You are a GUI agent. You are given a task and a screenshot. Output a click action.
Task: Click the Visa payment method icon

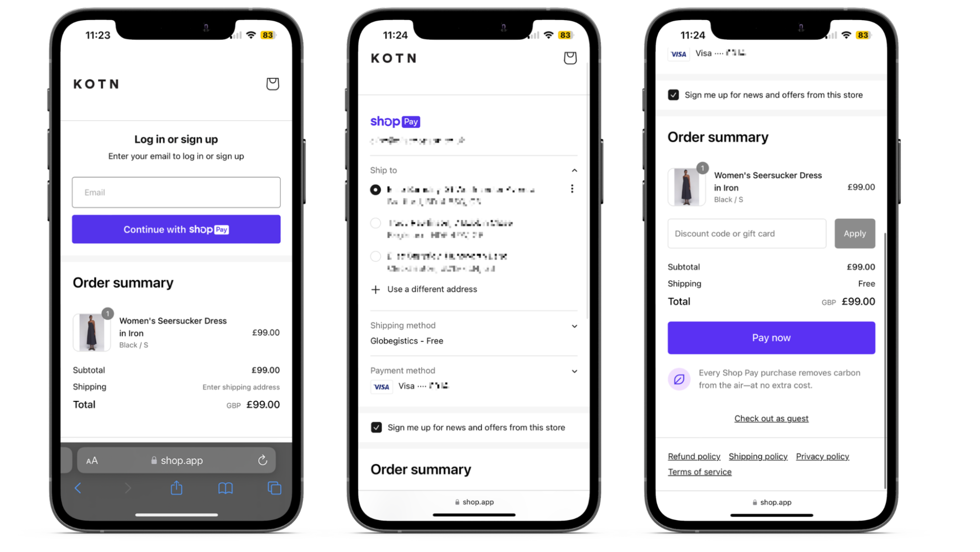(x=381, y=386)
